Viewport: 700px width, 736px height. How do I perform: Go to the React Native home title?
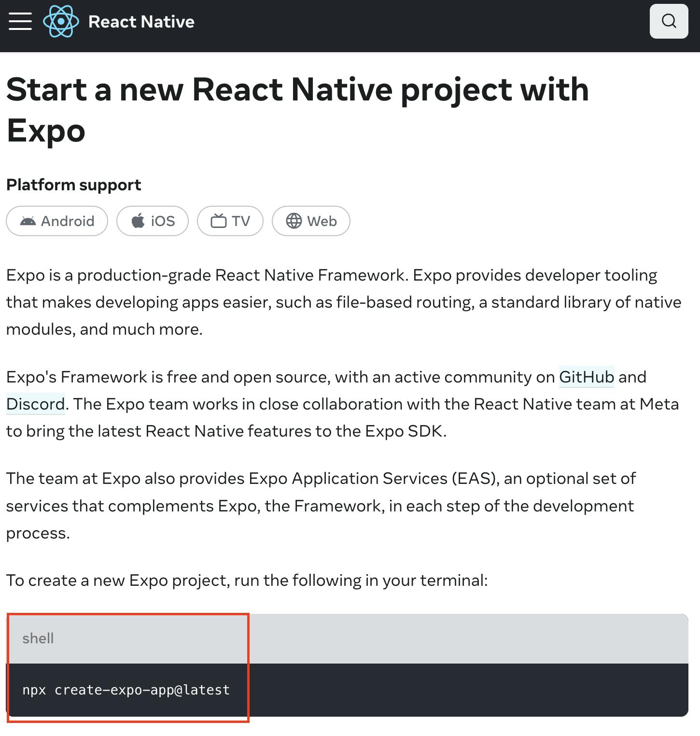coord(141,22)
